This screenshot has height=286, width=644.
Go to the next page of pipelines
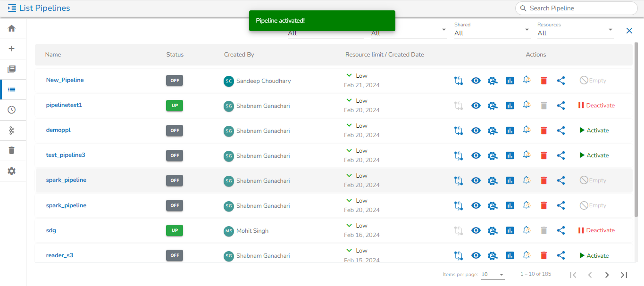(x=607, y=275)
